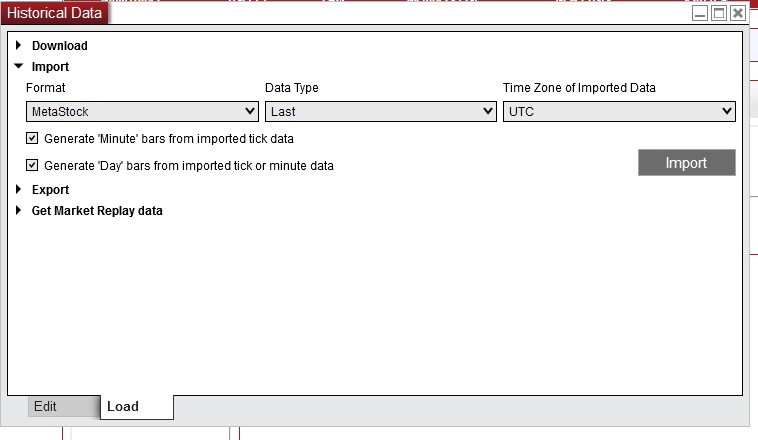The height and width of the screenshot is (440, 758).
Task: Collapse the Import section arrow
Action: coord(19,66)
